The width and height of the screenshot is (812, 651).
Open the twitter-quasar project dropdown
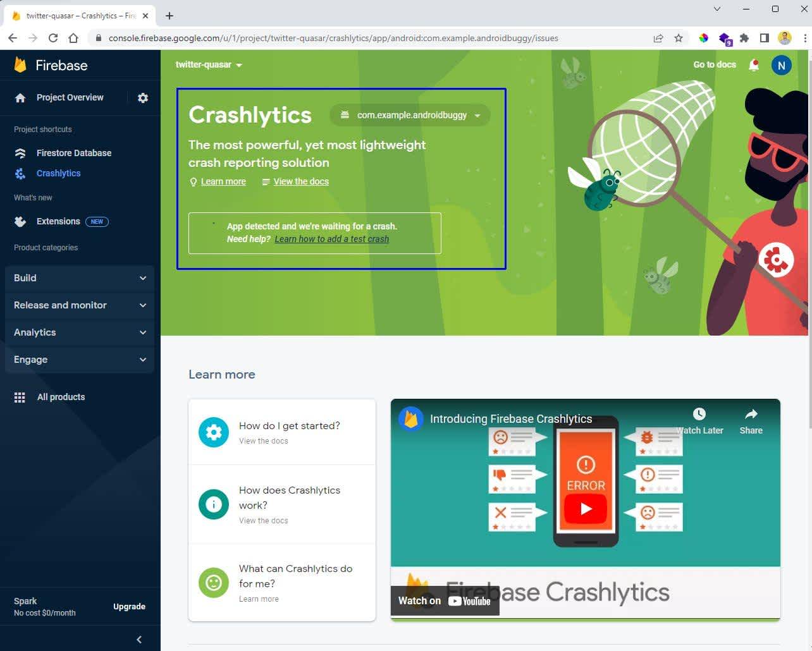pyautogui.click(x=209, y=65)
